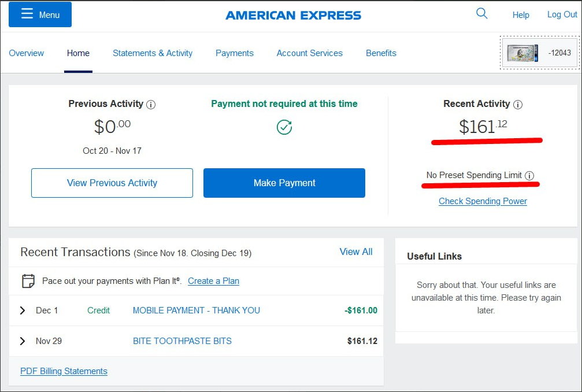The height and width of the screenshot is (392, 582).
Task: Click Log Out in the header
Action: (x=562, y=14)
